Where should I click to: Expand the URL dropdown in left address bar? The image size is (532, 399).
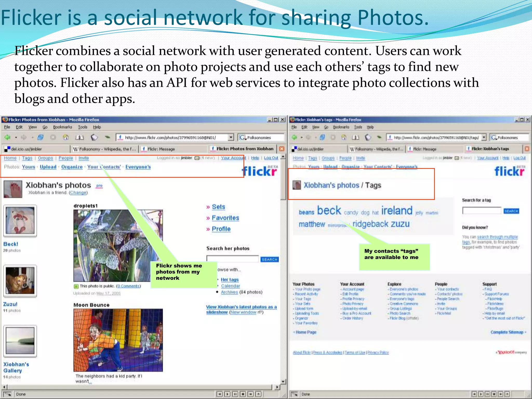(x=231, y=137)
